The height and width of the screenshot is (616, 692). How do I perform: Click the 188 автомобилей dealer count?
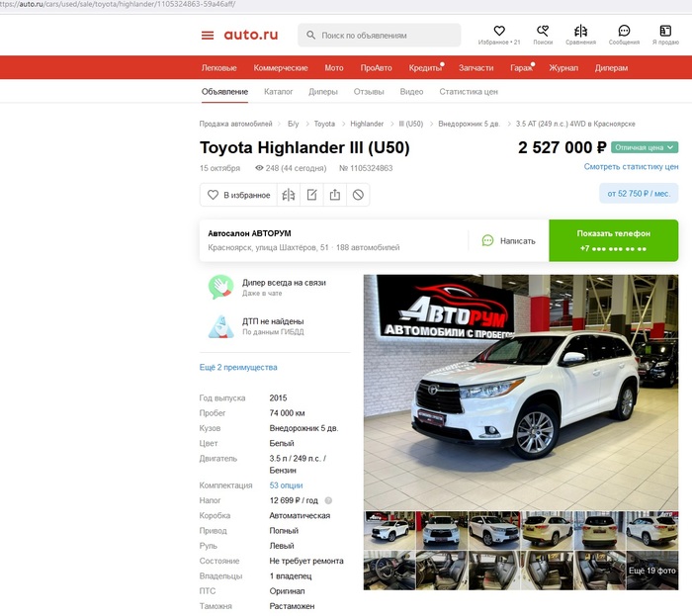coord(368,247)
